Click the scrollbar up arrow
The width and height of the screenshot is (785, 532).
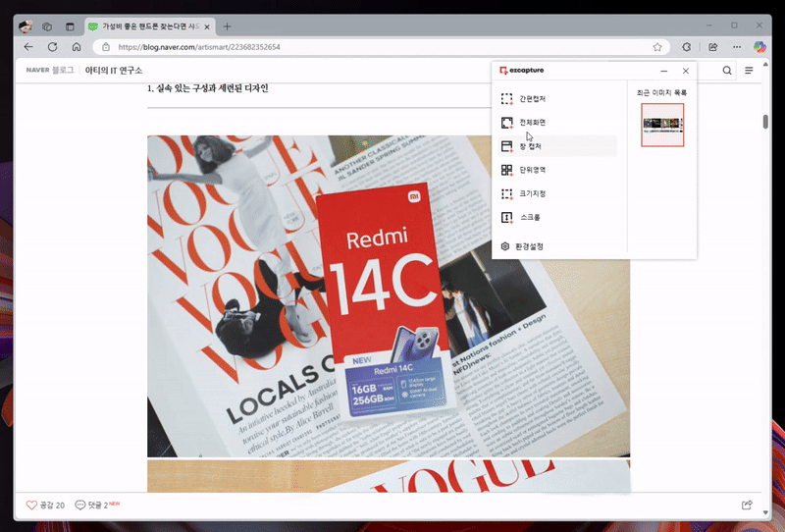(x=765, y=65)
